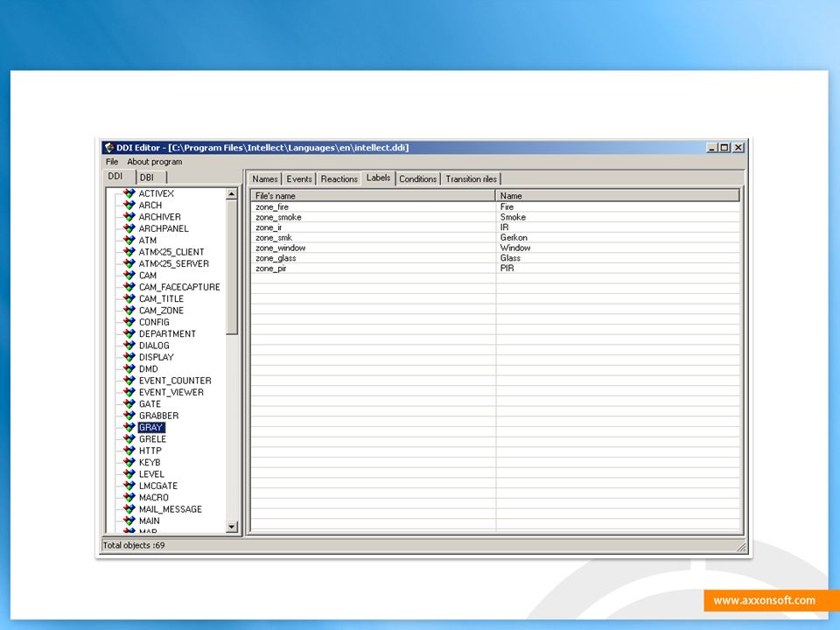Screen dimensions: 840x630
Task: Click the object tree scrollbar thumb
Action: [232, 268]
